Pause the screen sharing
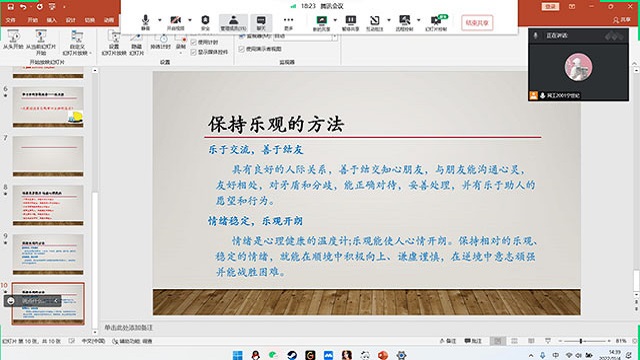This screenshot has width=640, height=360. (x=350, y=22)
